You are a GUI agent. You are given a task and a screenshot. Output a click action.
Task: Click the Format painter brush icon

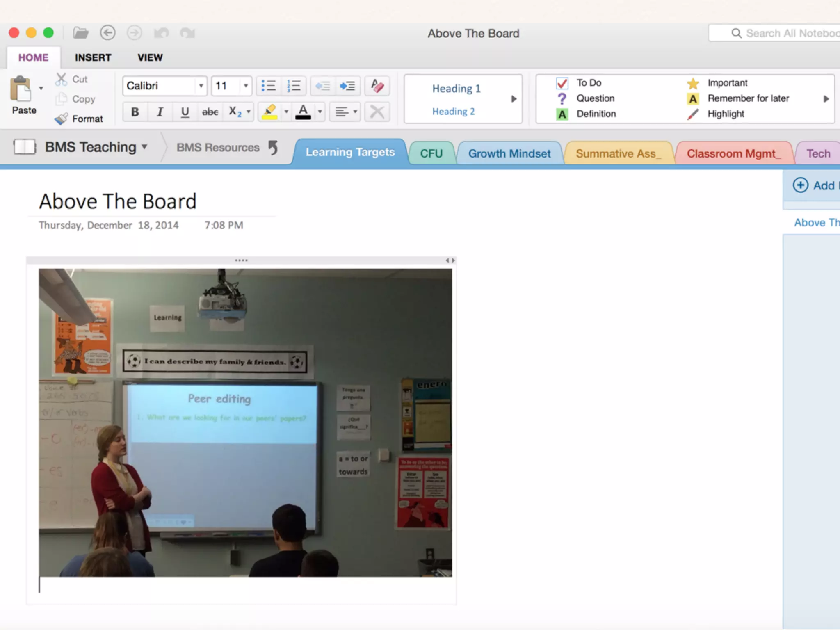(62, 119)
